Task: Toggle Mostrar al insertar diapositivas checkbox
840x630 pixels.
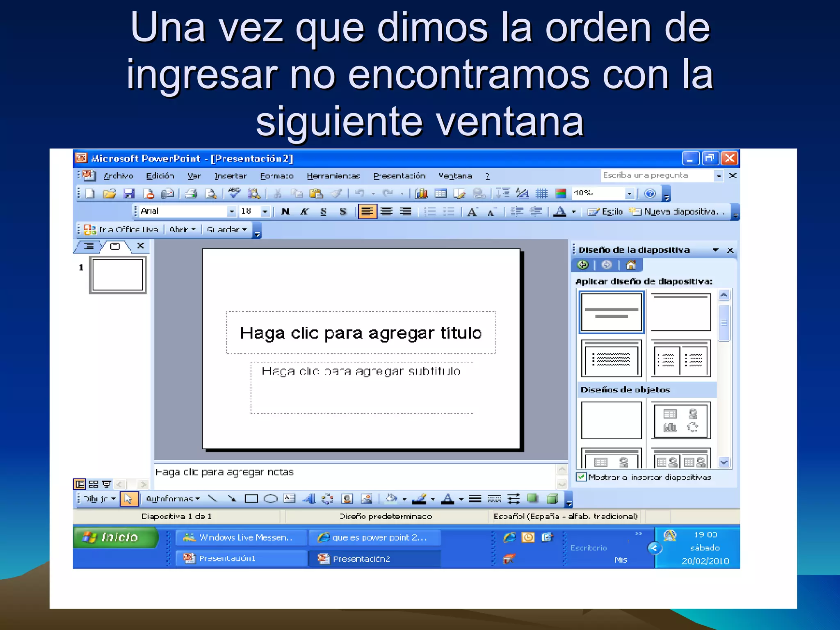Action: pos(581,477)
